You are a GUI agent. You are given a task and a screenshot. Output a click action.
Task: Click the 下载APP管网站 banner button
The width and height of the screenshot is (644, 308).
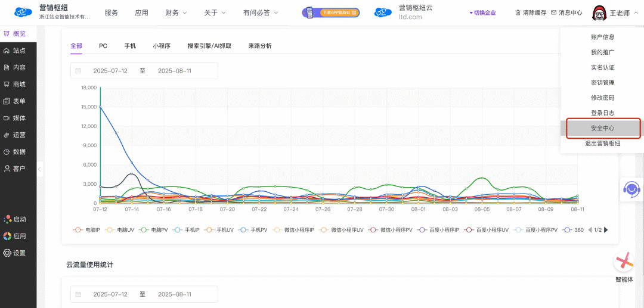point(331,13)
